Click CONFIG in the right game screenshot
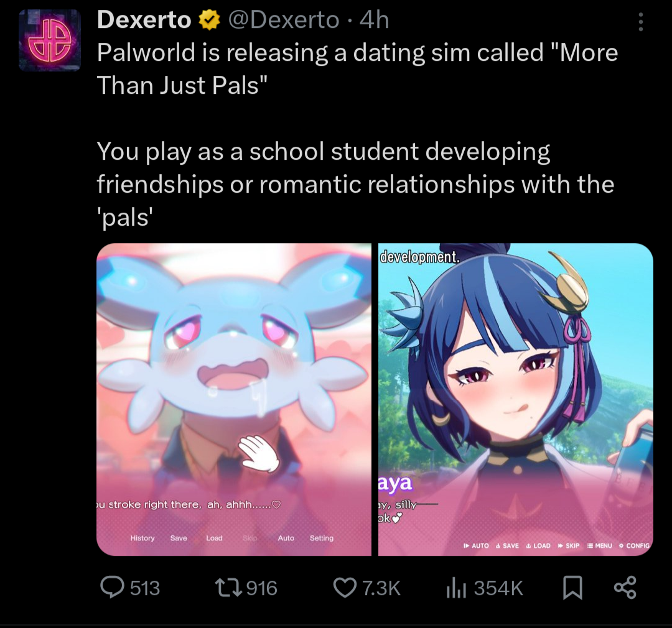Screen dimensions: 672x628 coord(635,546)
